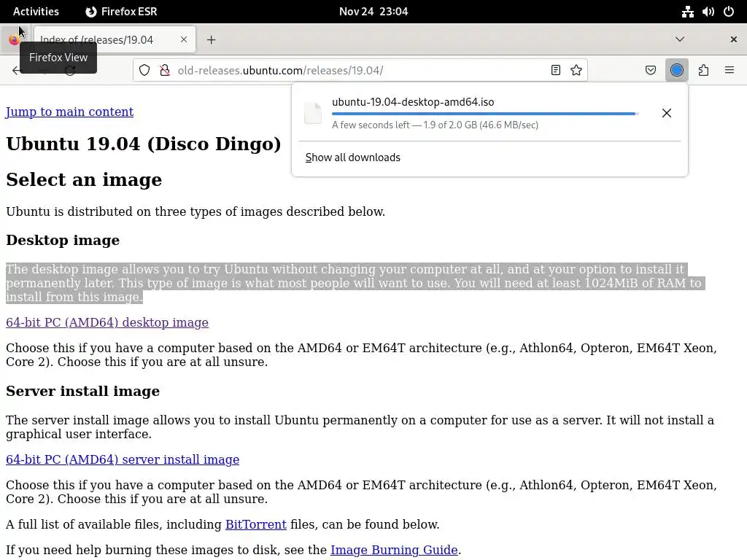Show all downloads
747x560 pixels.
[x=352, y=157]
